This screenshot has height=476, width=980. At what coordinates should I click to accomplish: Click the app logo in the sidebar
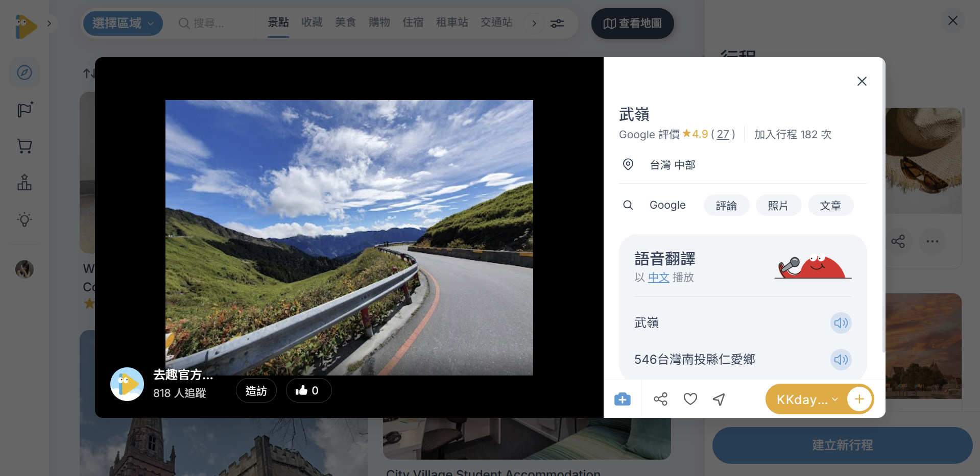[x=26, y=26]
